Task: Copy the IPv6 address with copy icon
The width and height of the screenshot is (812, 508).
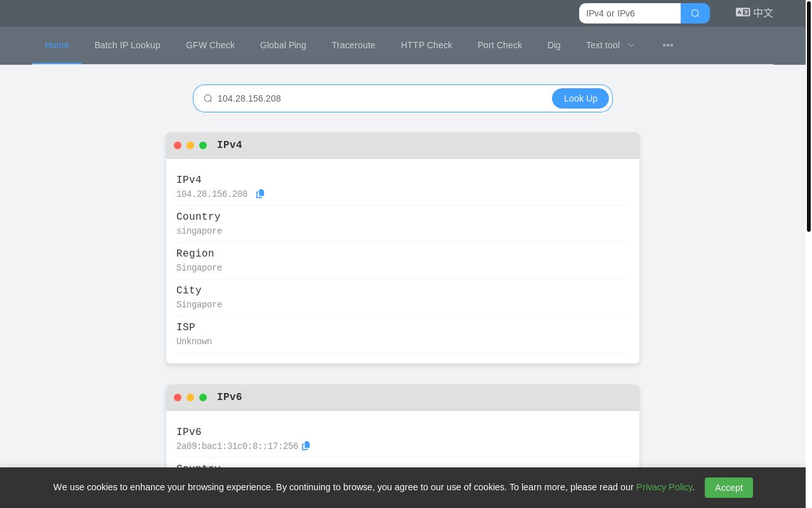Action: pyautogui.click(x=306, y=446)
